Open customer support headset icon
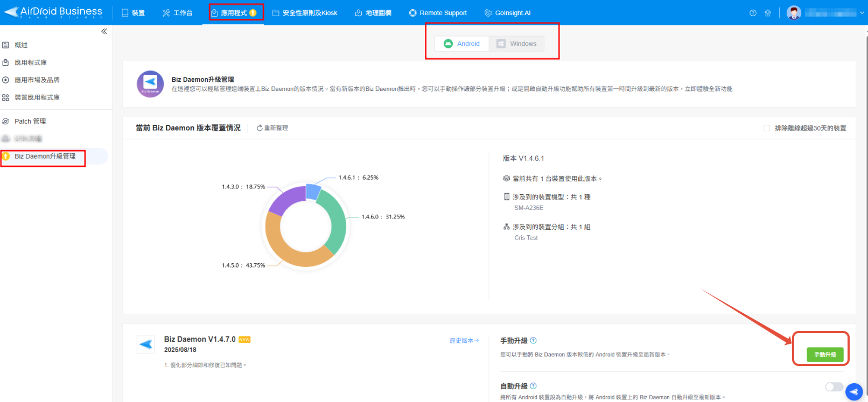Screen dimensions: 868x402 pos(768,13)
